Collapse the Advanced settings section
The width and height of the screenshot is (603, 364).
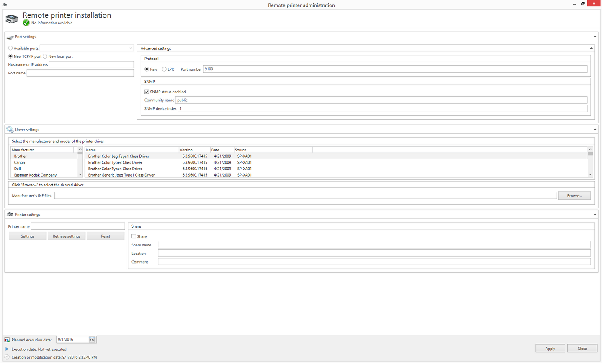tap(591, 49)
